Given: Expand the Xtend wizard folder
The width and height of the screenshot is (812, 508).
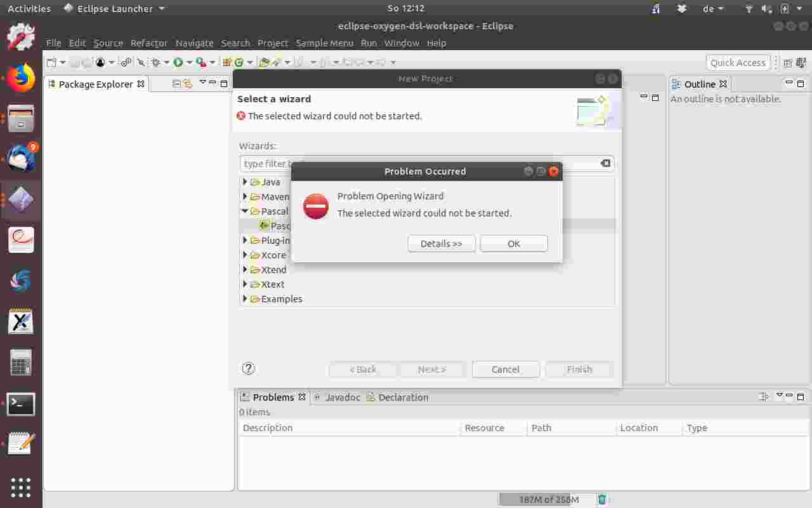Looking at the screenshot, I should coord(245,269).
